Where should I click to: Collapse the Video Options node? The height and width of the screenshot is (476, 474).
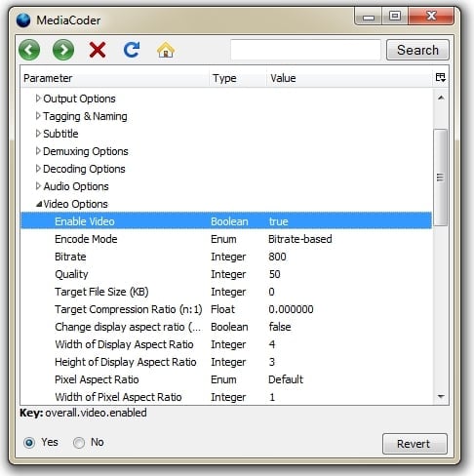coord(39,204)
